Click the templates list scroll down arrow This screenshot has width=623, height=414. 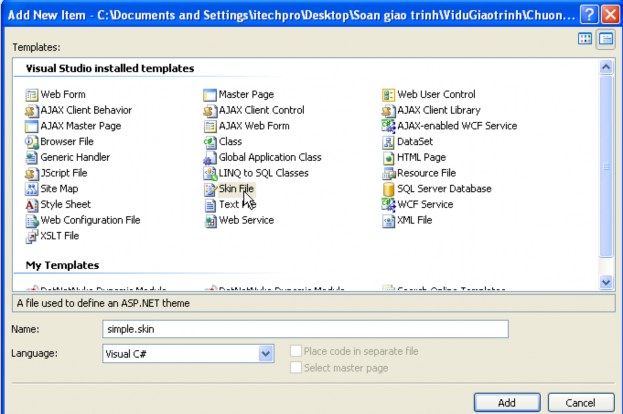(605, 283)
